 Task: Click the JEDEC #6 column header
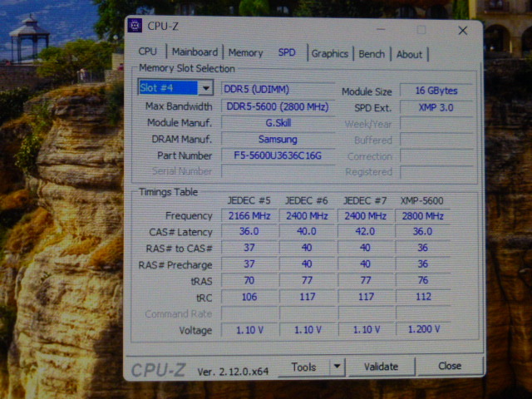307,201
